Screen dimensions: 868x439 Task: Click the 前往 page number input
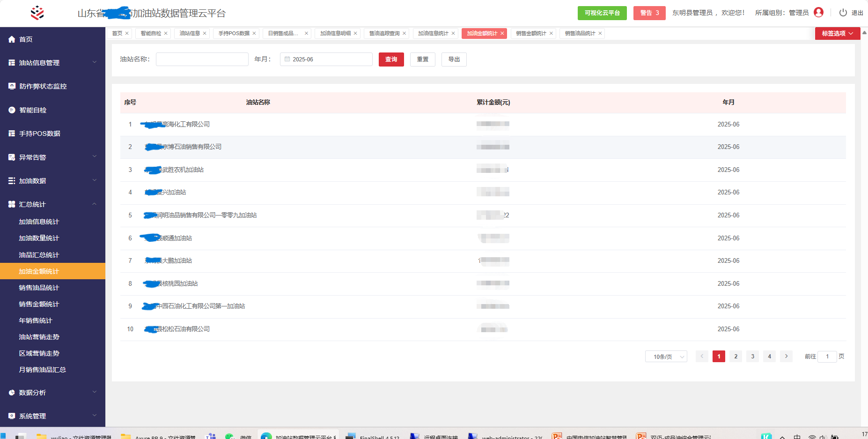(x=827, y=357)
